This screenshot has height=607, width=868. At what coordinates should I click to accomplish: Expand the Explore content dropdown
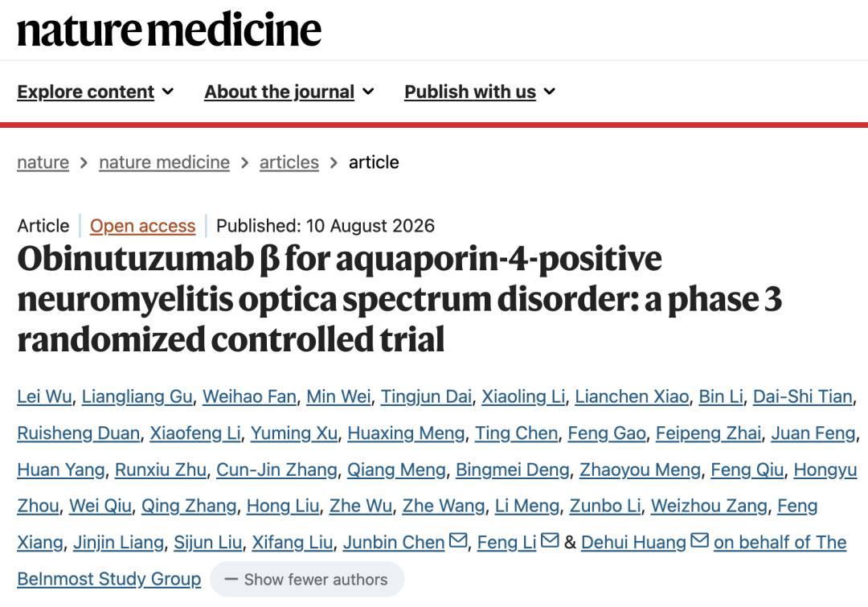[x=95, y=92]
